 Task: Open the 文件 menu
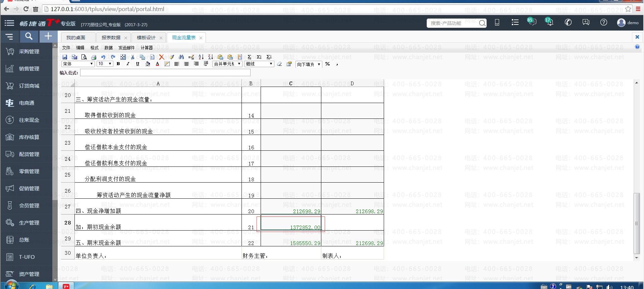[66, 48]
